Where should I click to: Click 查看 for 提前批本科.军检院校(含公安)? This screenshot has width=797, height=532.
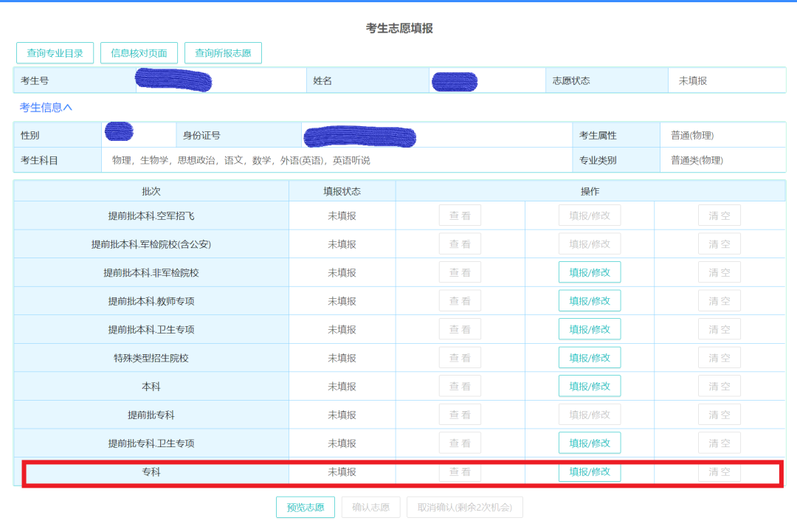(x=460, y=244)
